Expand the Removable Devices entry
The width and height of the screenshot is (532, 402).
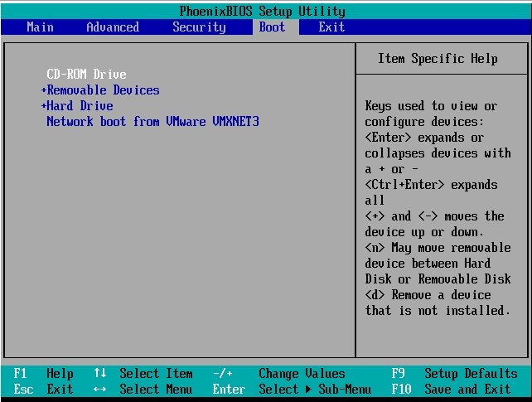point(99,90)
